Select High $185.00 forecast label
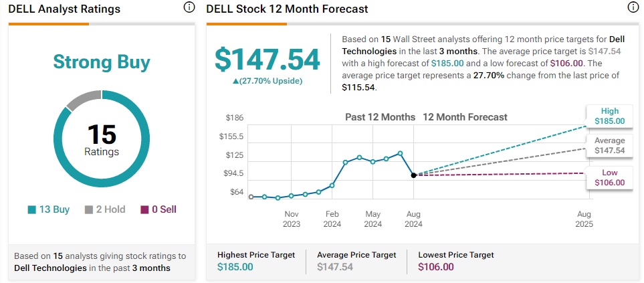This screenshot has height=283, width=644. pyautogui.click(x=609, y=116)
